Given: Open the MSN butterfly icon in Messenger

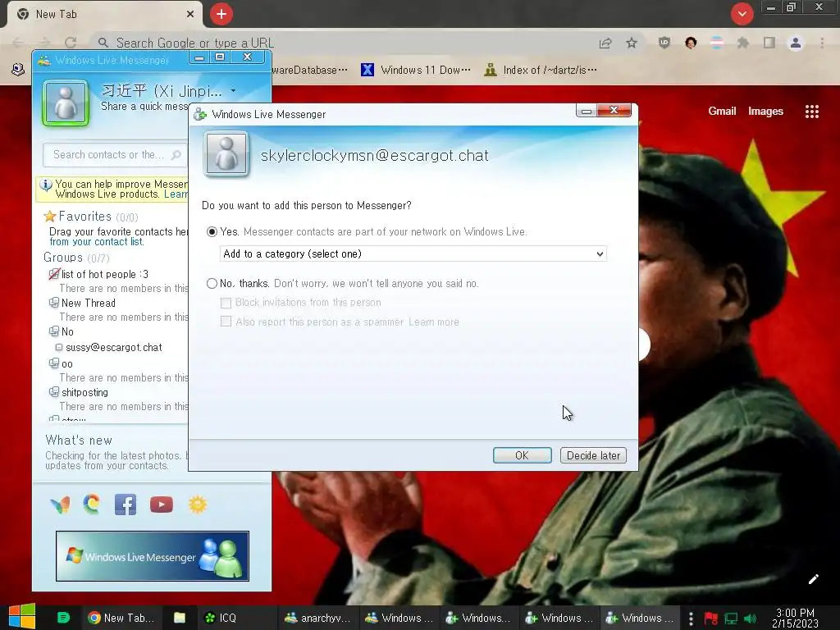Looking at the screenshot, I should tap(60, 504).
